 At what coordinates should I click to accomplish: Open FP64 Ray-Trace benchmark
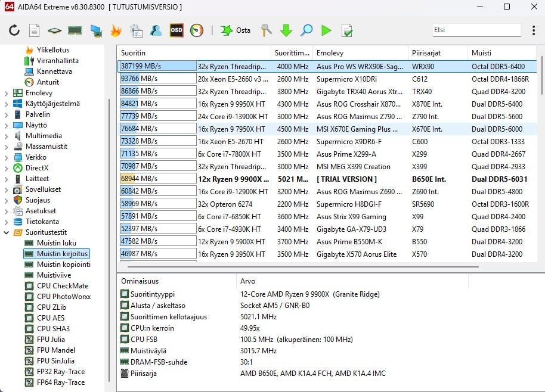61,383
